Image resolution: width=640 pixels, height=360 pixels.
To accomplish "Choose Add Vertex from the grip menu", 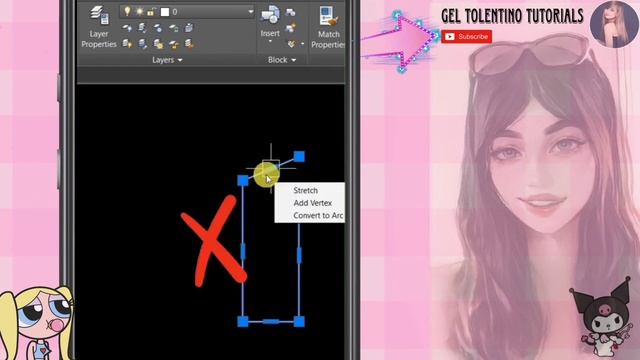I will click(312, 203).
